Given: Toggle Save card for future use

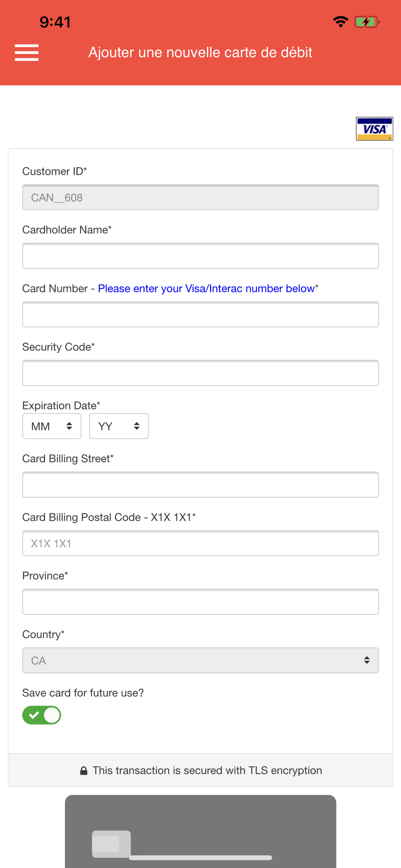Looking at the screenshot, I should [x=42, y=715].
